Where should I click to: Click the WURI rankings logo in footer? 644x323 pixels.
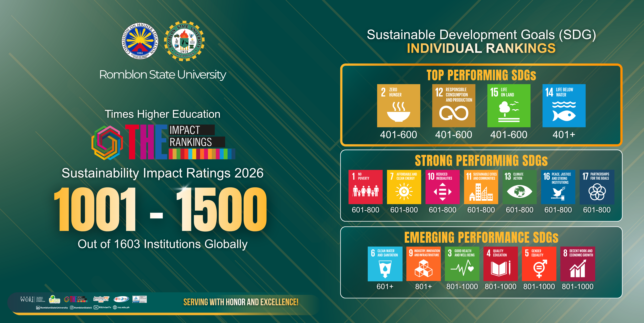pos(33,299)
